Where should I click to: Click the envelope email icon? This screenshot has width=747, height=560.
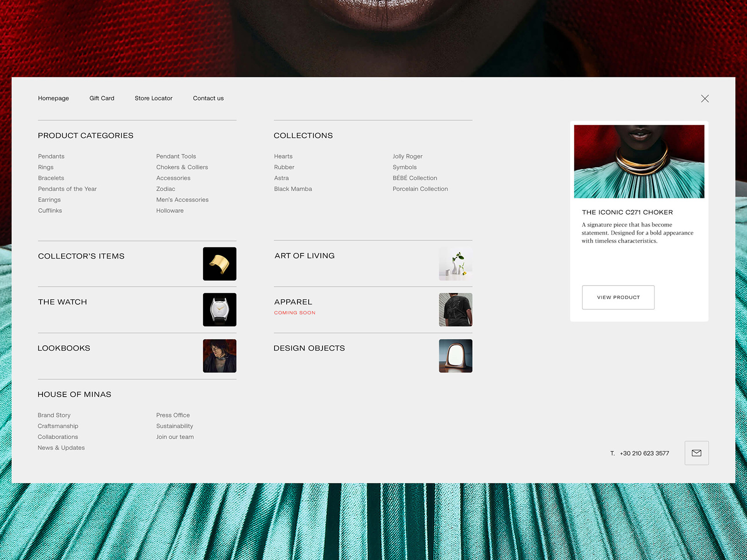tap(696, 453)
